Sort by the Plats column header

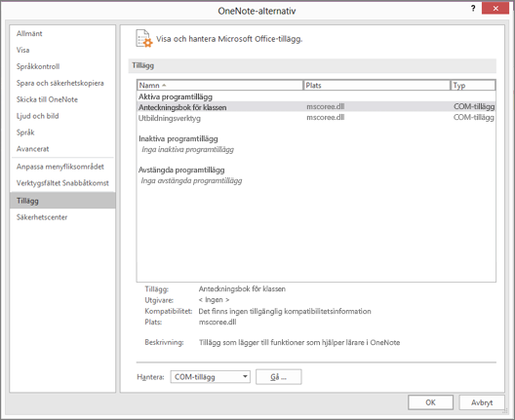tap(376, 86)
